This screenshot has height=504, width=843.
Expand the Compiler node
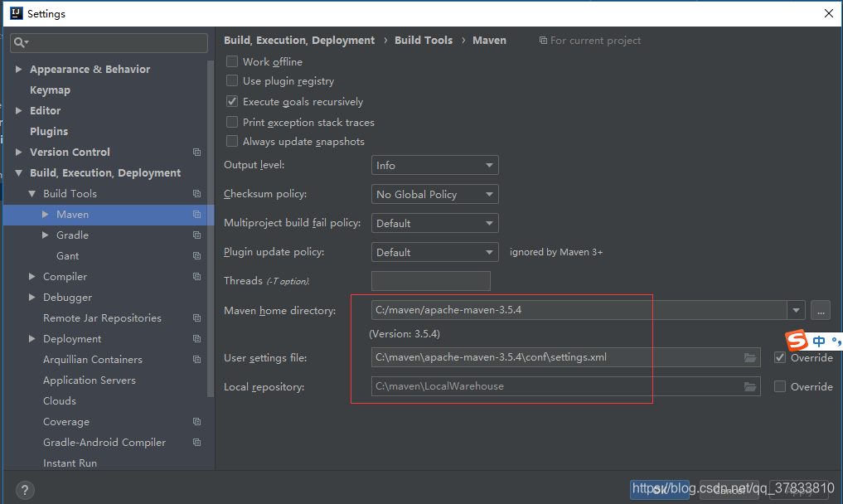pyautogui.click(x=32, y=277)
